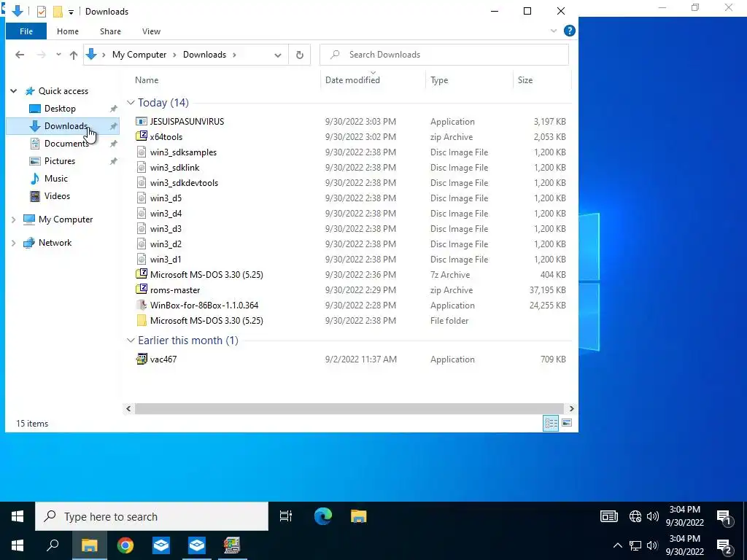Viewport: 747px width, 560px height.
Task: Click the Properties icon in quick access toolbar
Action: 42,12
